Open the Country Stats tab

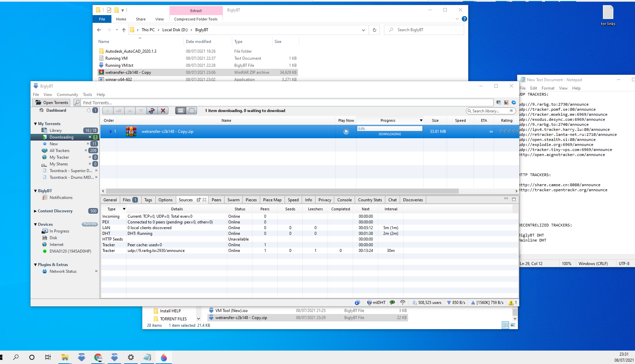click(370, 200)
